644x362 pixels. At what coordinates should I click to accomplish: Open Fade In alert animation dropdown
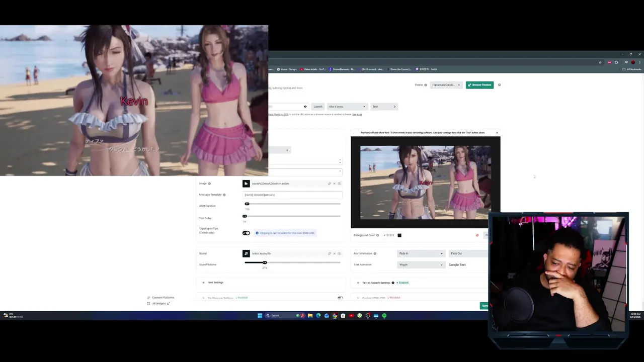(421, 253)
